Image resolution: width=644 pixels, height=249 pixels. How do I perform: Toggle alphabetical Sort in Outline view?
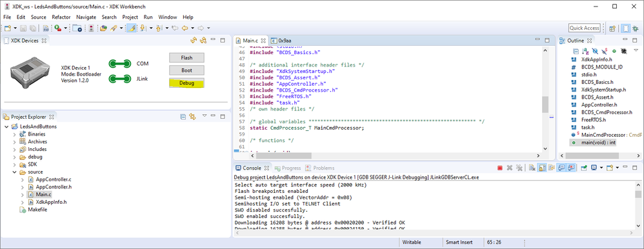585,51
